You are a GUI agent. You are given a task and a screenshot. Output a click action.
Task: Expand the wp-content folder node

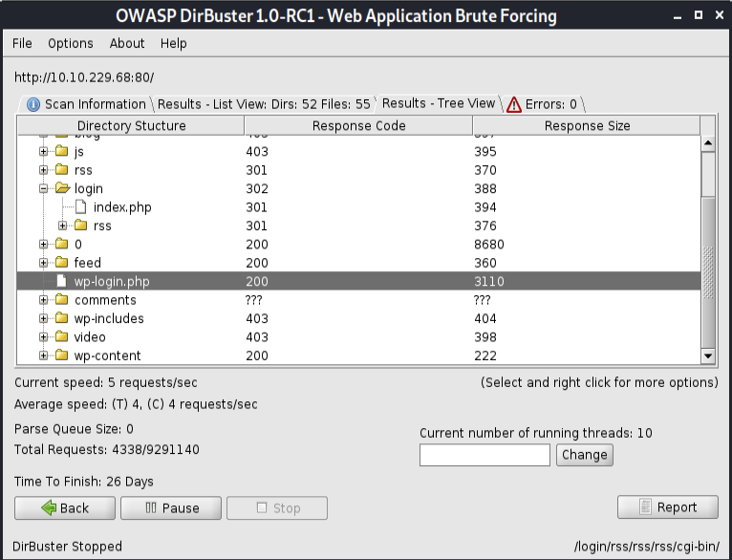point(43,355)
